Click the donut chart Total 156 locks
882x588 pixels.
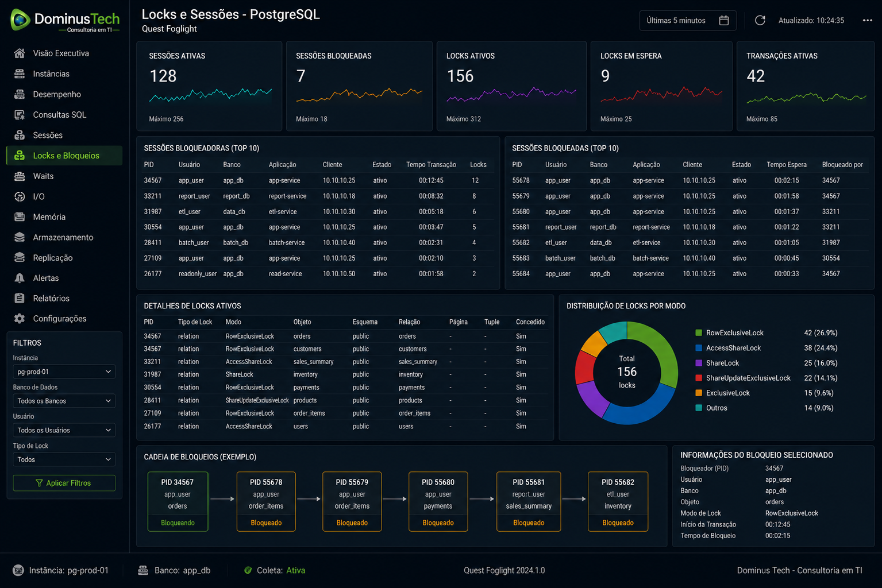coord(627,373)
